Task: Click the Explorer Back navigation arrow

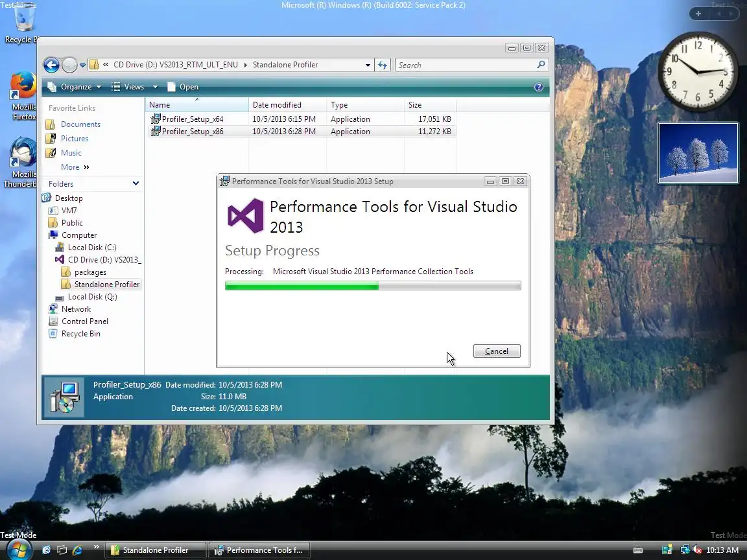Action: (51, 65)
